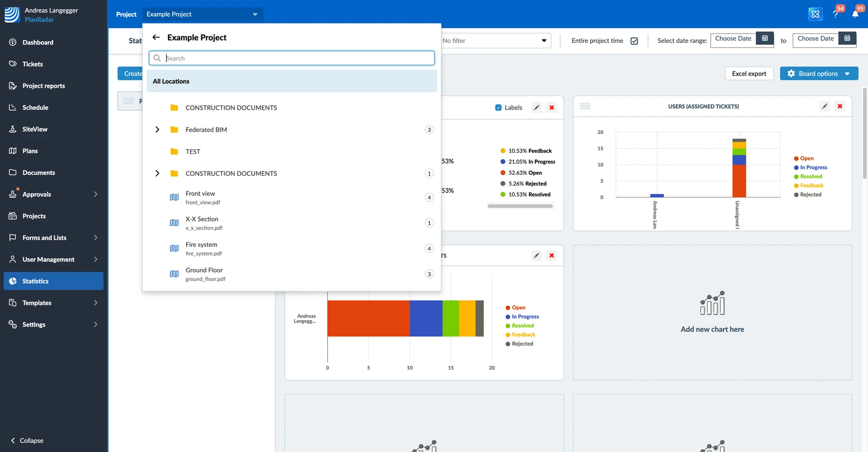The image size is (868, 452).
Task: Go to Tickets in the sidebar
Action: click(x=53, y=64)
